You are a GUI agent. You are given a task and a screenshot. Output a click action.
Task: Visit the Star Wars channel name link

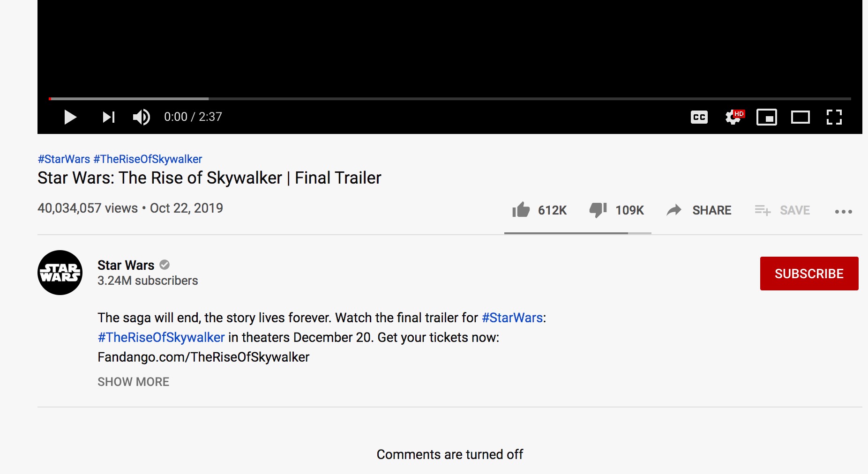pyautogui.click(x=126, y=265)
